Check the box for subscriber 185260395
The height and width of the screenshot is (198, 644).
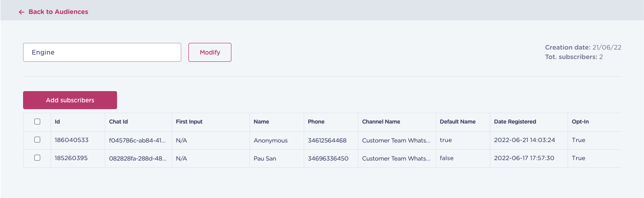38,158
